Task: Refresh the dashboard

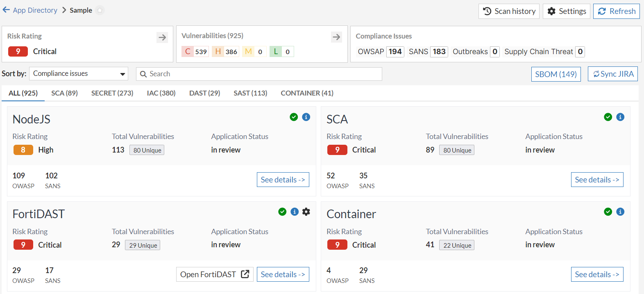Action: pyautogui.click(x=617, y=11)
